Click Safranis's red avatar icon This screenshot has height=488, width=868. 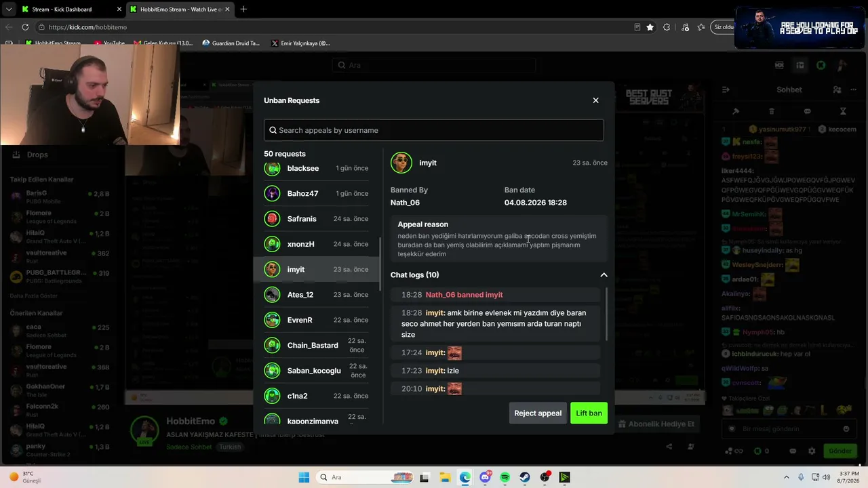tap(272, 219)
